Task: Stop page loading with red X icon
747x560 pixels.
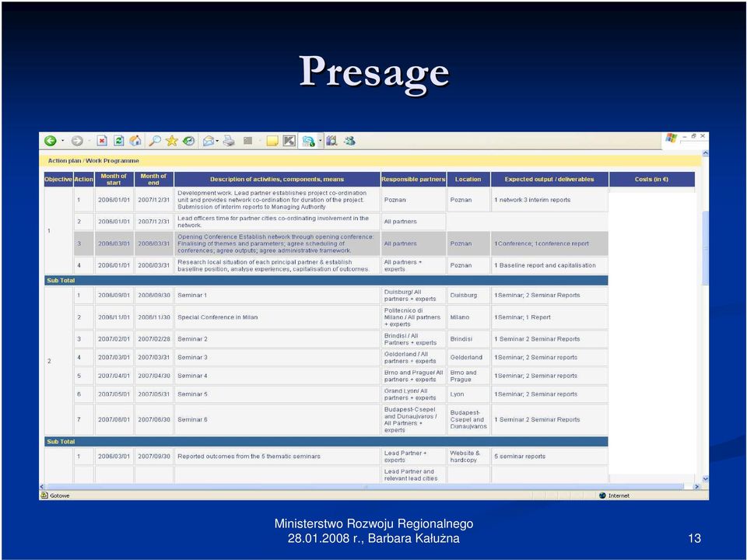Action: pyautogui.click(x=102, y=141)
